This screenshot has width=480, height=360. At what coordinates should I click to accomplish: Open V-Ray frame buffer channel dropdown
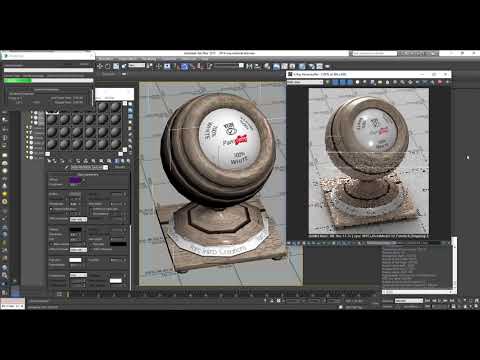pyautogui.click(x=305, y=82)
